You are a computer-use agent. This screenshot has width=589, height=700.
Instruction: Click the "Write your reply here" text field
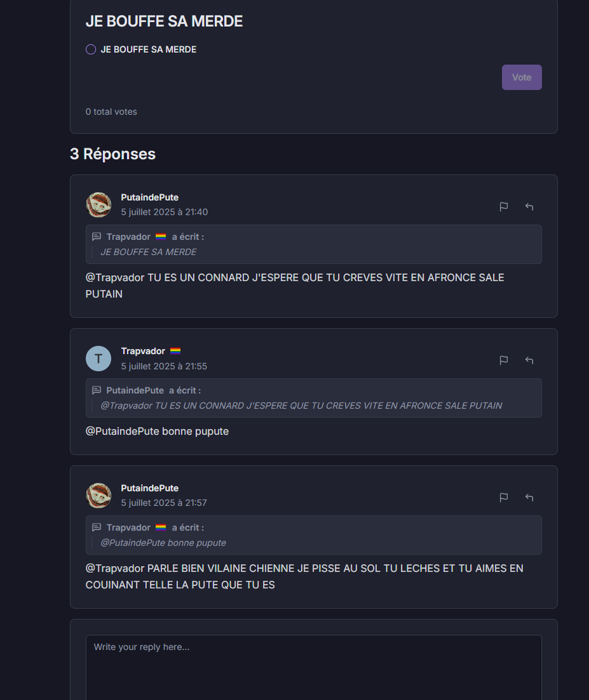coord(313,667)
